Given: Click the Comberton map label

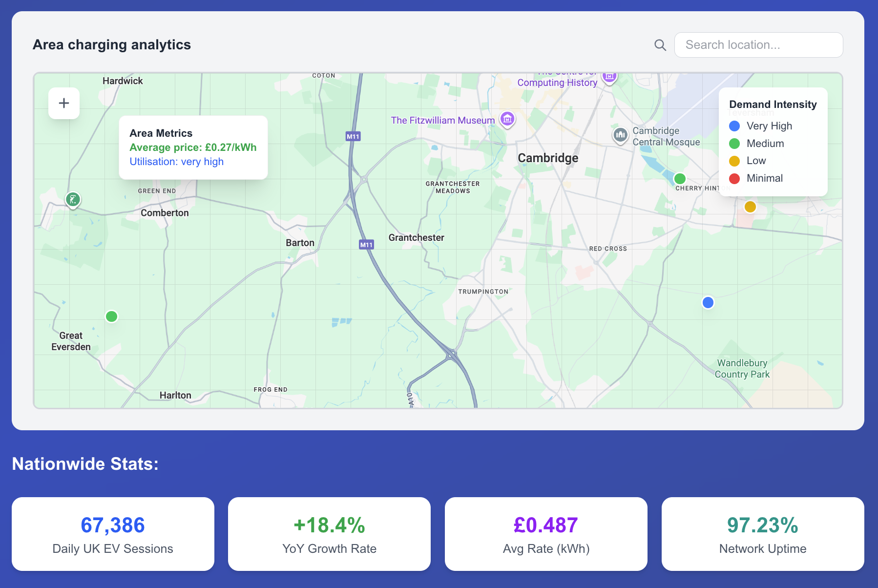Looking at the screenshot, I should [165, 213].
